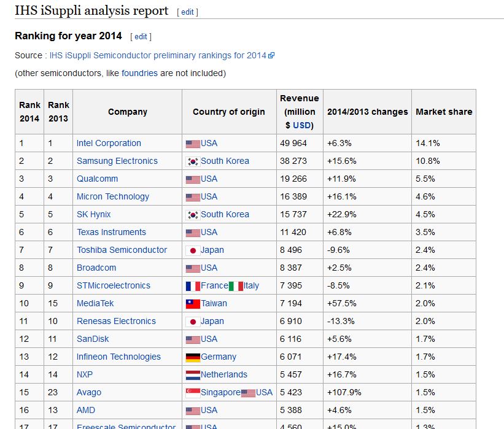
Task: Click external link icon after source link
Action: point(271,56)
